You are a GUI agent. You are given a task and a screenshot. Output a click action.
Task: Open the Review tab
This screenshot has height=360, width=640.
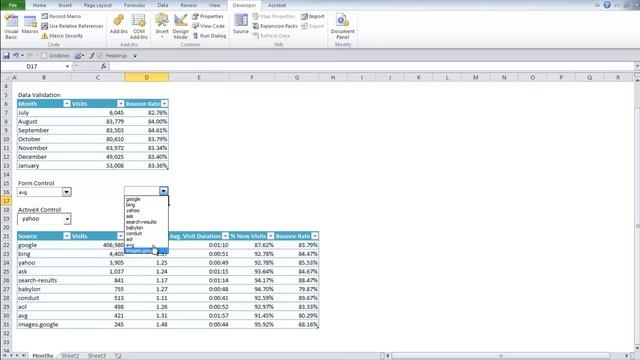pos(188,5)
